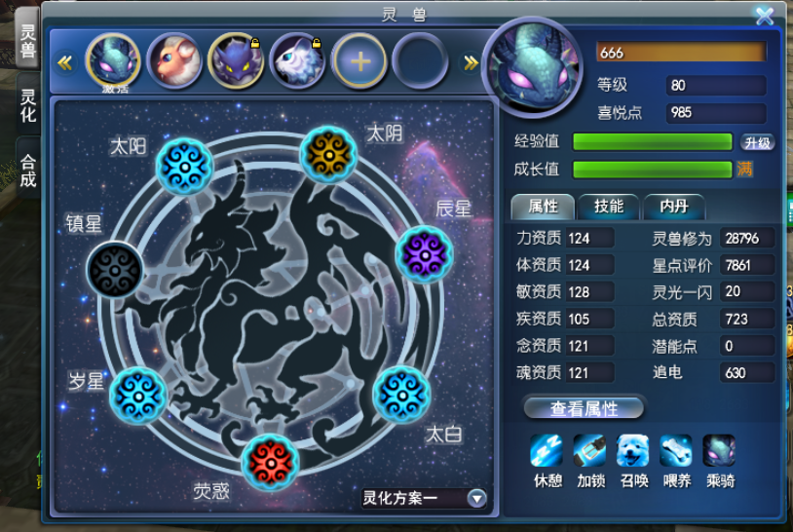Image resolution: width=793 pixels, height=532 pixels.
Task: Add a pet via plus slot
Action: point(359,61)
